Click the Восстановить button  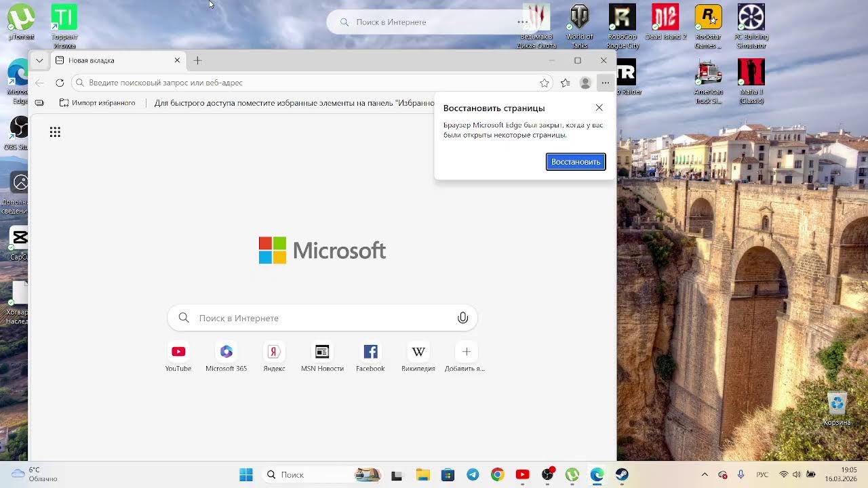[x=576, y=162]
